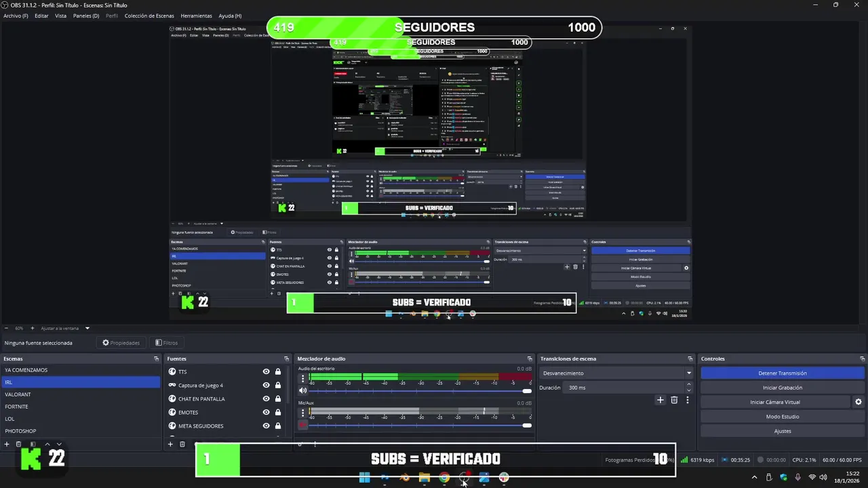Unlock the META SEGUIDORES source
This screenshot has width=868, height=488.
click(x=278, y=426)
